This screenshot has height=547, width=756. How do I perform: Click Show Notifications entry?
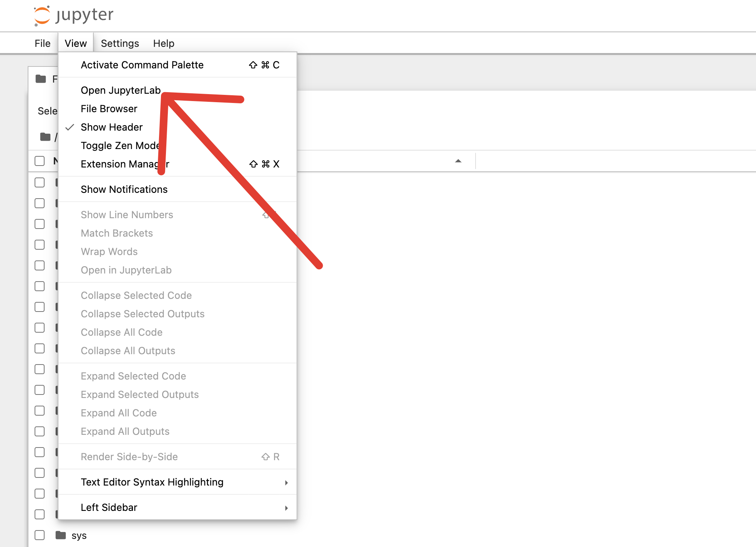(x=124, y=189)
